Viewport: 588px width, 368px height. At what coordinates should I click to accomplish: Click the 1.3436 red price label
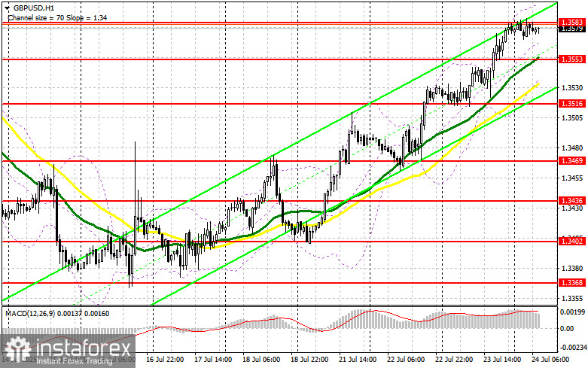(x=572, y=201)
